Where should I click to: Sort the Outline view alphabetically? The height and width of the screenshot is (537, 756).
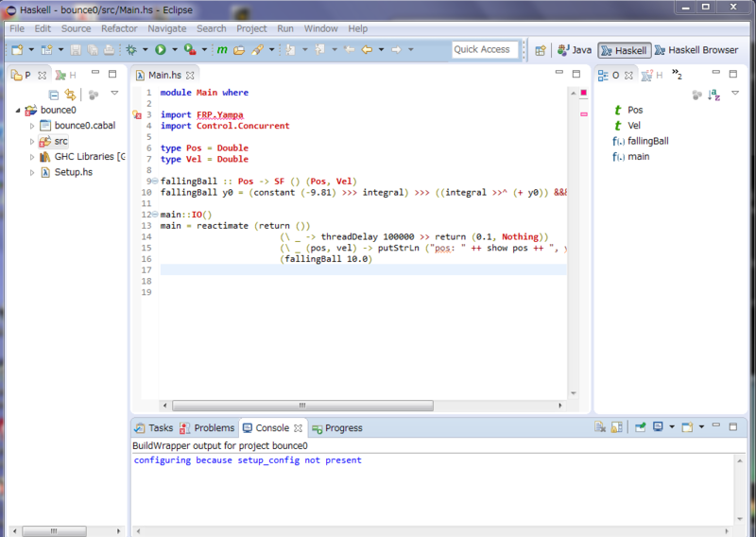point(714,95)
